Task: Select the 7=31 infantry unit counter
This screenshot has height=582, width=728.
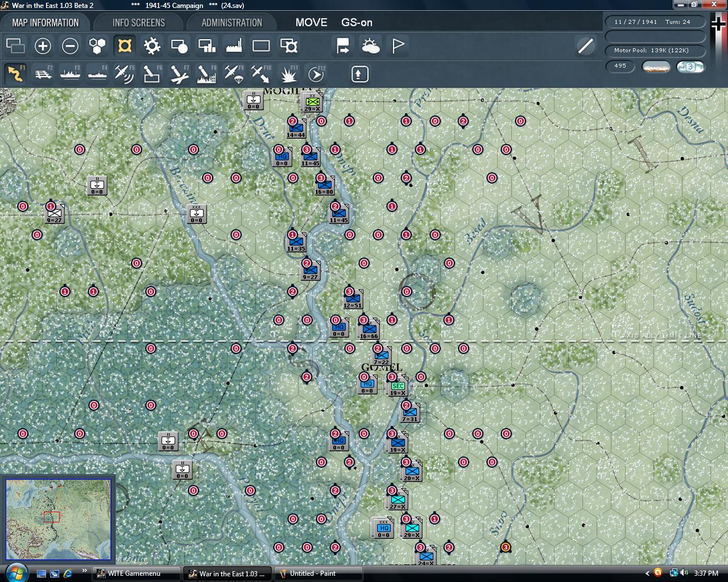Action: (x=409, y=413)
